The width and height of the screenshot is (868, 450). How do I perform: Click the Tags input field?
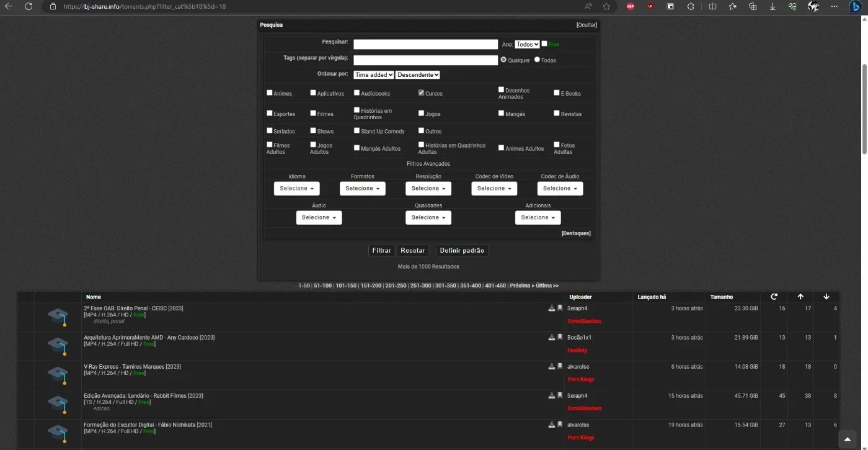point(425,60)
